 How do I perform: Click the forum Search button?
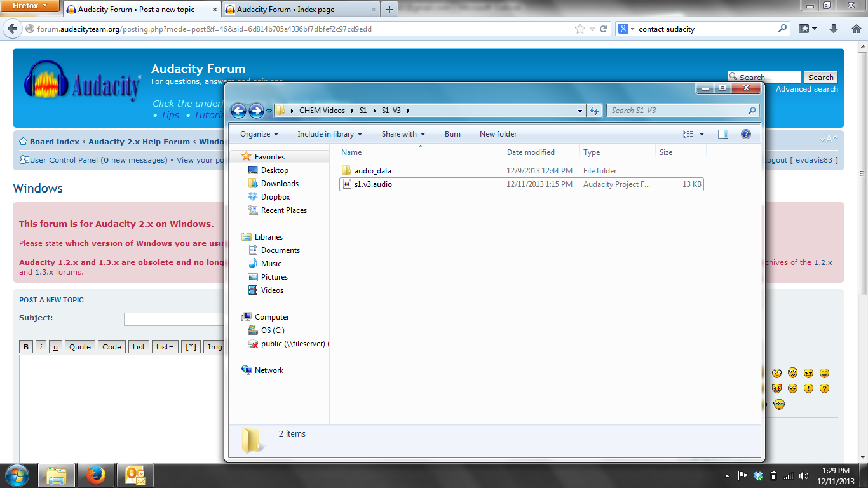(821, 78)
